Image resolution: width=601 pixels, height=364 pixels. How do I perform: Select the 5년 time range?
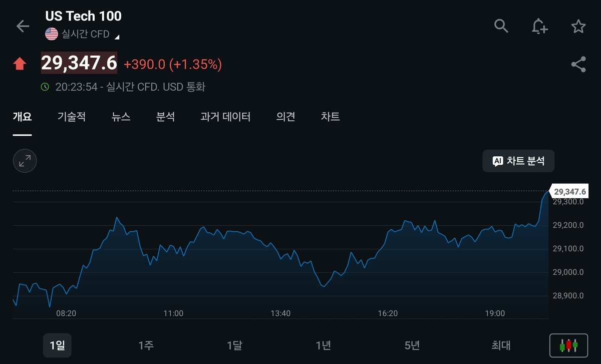(x=412, y=345)
